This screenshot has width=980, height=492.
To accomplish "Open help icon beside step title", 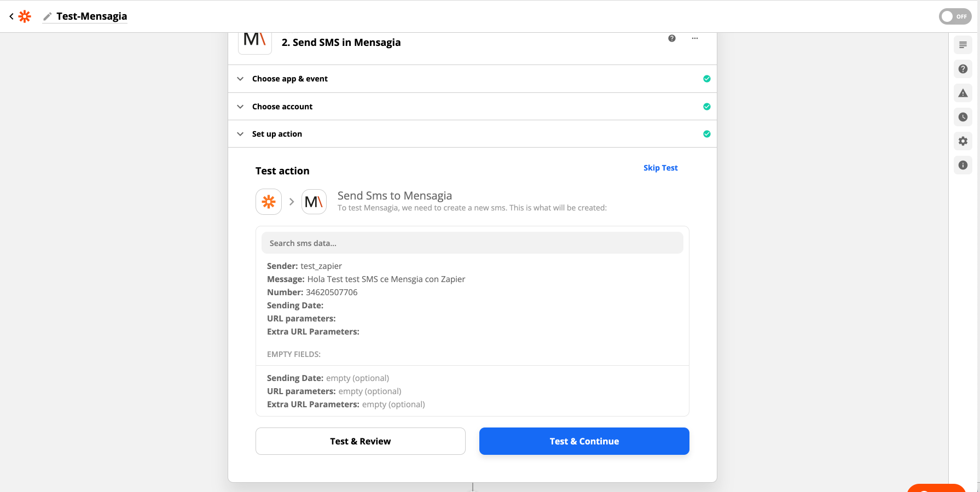I will (671, 38).
